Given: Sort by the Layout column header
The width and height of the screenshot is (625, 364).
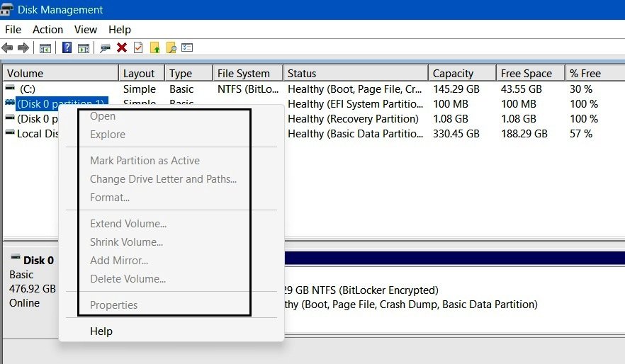Looking at the screenshot, I should pyautogui.click(x=142, y=73).
